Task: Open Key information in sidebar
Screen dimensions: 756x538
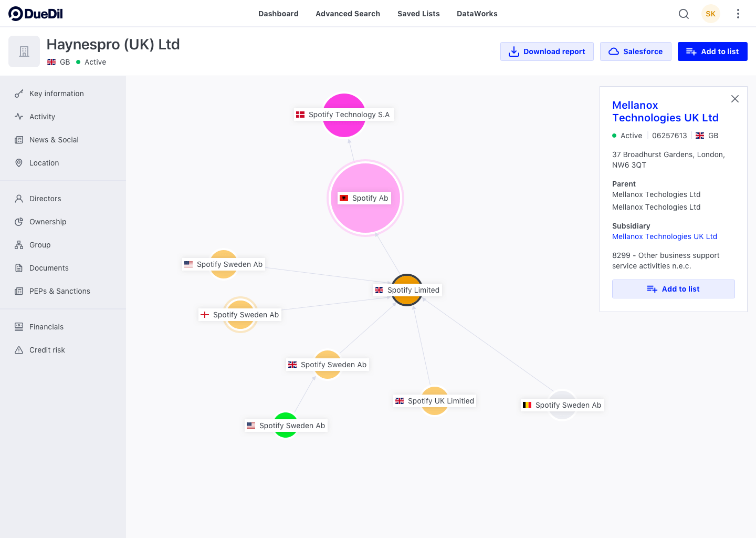Action: (63, 94)
